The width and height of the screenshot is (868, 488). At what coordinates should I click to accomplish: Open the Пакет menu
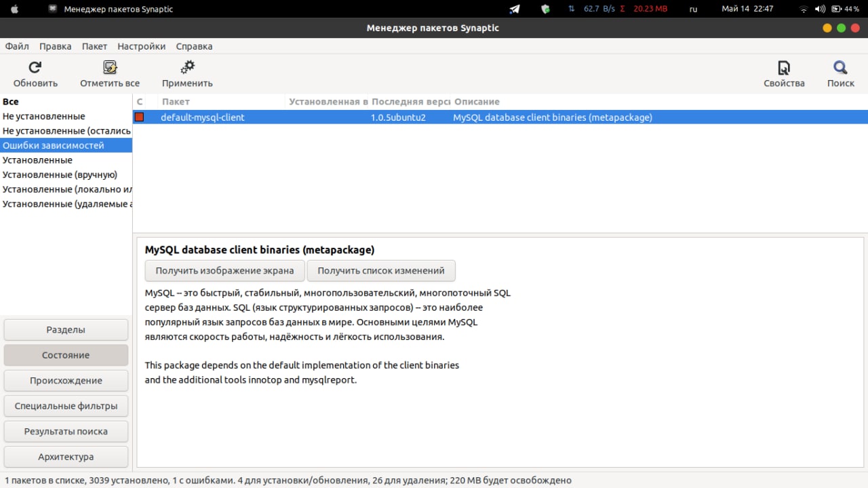click(x=94, y=46)
